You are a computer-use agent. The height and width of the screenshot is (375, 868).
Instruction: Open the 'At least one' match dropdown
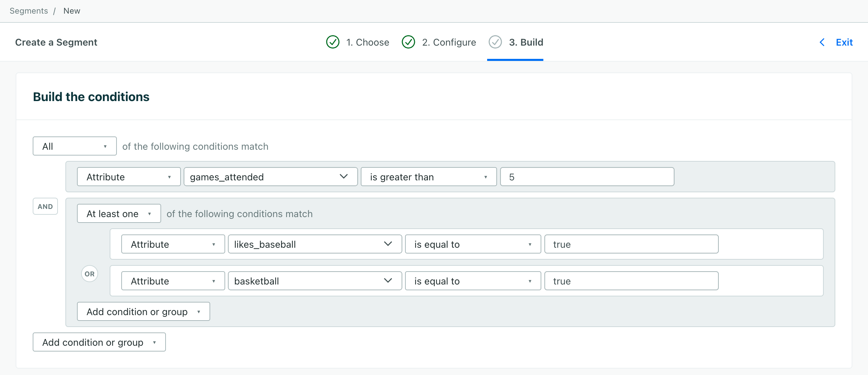tap(119, 213)
